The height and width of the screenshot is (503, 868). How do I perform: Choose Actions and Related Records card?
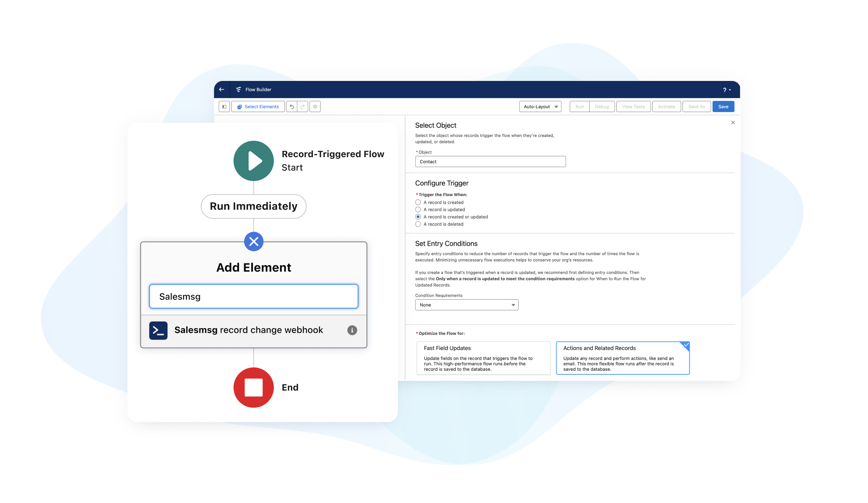coord(623,358)
